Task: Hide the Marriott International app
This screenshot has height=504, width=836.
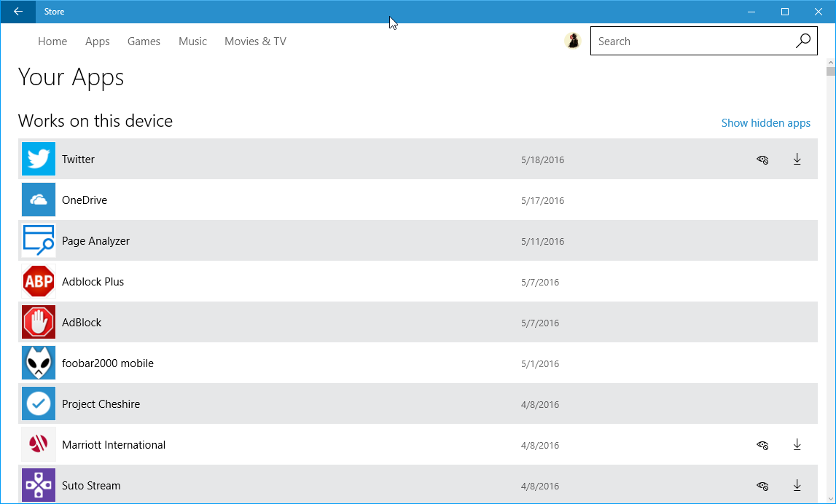Action: tap(762, 445)
